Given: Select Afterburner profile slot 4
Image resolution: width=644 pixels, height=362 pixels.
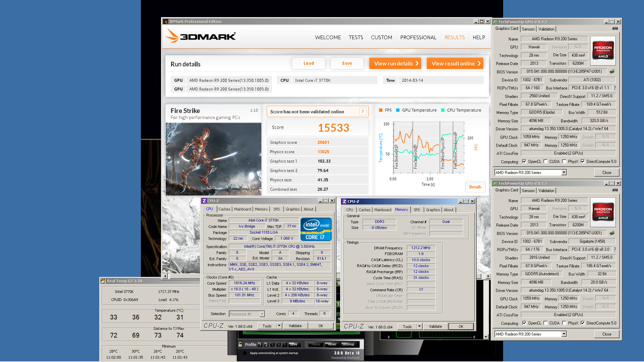Looking at the screenshot, I should coord(278,345).
